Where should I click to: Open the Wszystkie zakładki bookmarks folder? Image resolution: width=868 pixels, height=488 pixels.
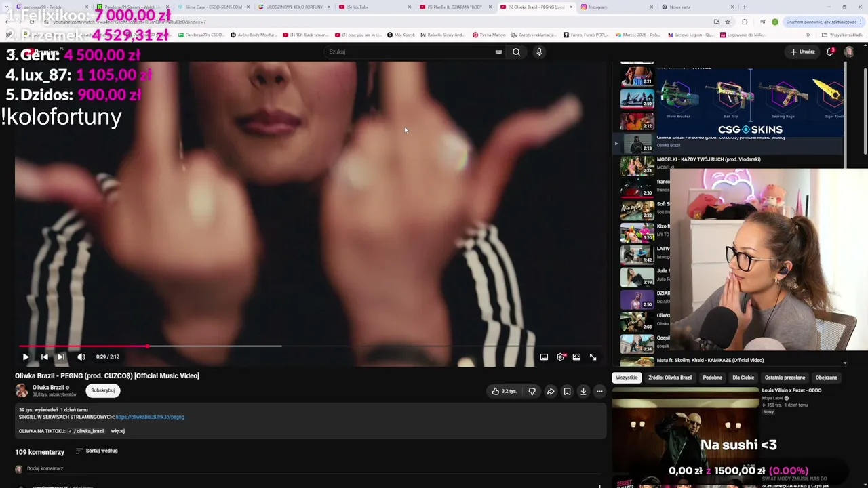[842, 35]
